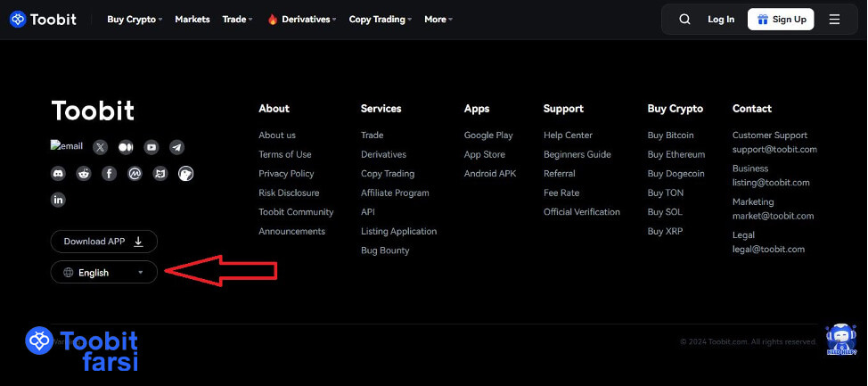Click the Telegram icon in footer
This screenshot has width=868, height=386.
[x=177, y=147]
